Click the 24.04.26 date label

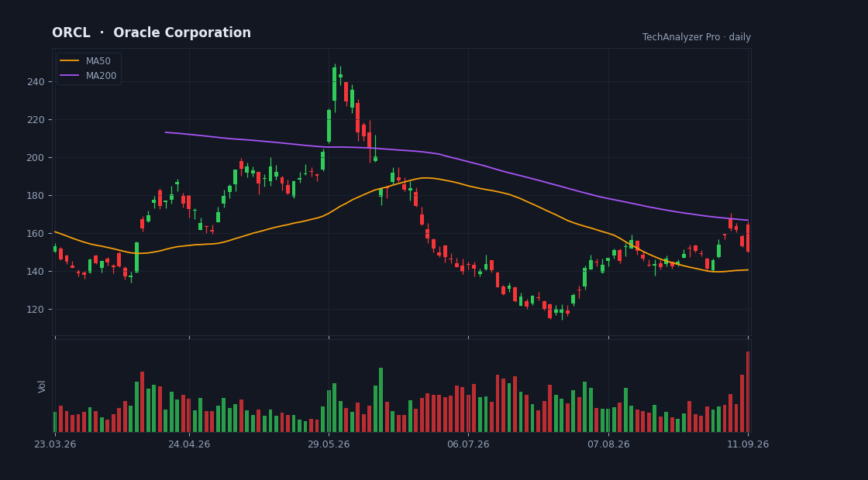189,444
